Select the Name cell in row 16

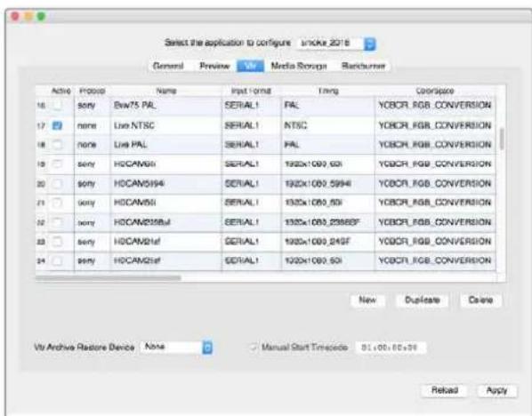tap(165, 106)
